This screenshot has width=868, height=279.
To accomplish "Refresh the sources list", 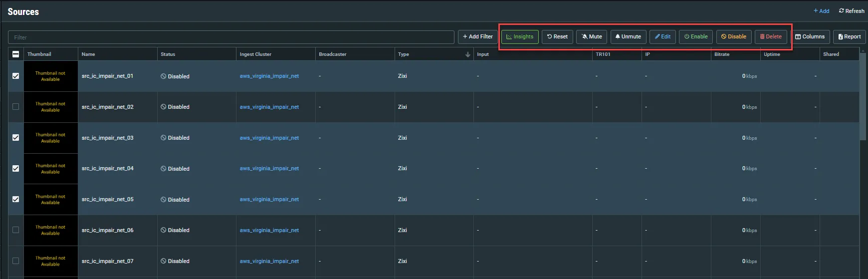I will (852, 11).
